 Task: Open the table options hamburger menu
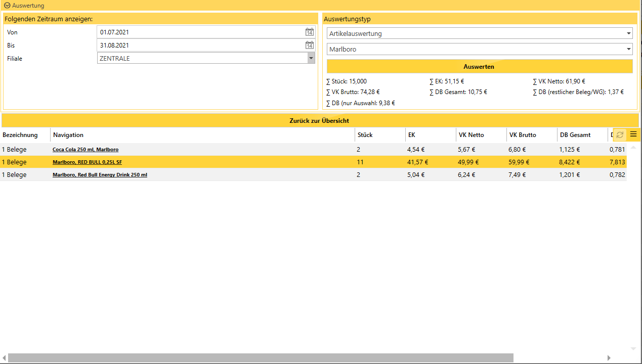click(633, 134)
